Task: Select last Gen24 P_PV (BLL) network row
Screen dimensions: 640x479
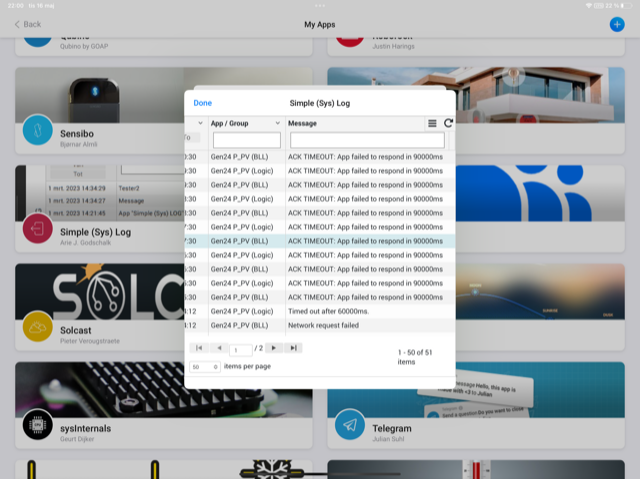Action: (x=320, y=325)
